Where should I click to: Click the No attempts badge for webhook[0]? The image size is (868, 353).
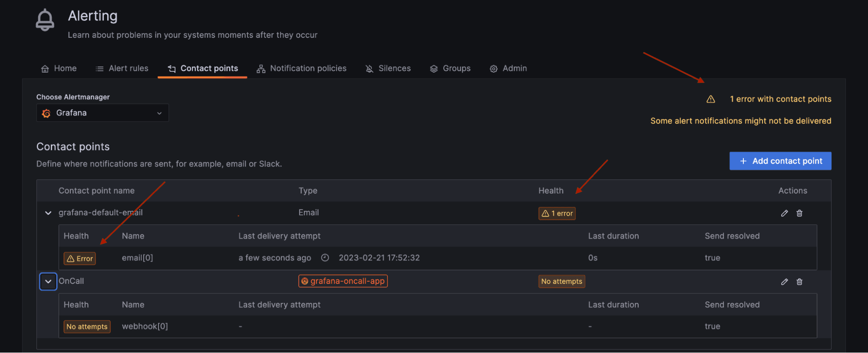click(87, 326)
